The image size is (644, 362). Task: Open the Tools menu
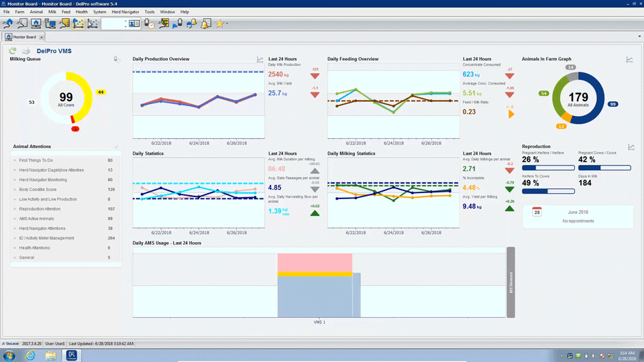150,12
